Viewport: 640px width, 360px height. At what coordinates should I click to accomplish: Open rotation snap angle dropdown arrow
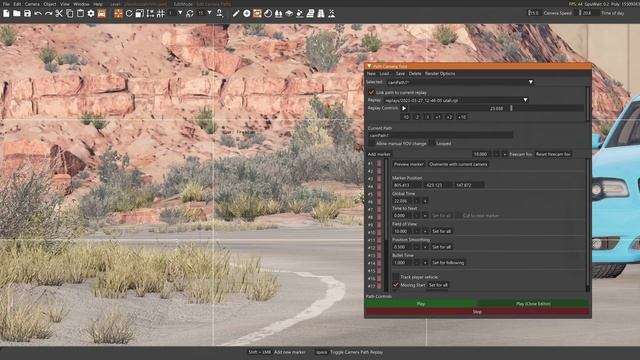(x=209, y=13)
